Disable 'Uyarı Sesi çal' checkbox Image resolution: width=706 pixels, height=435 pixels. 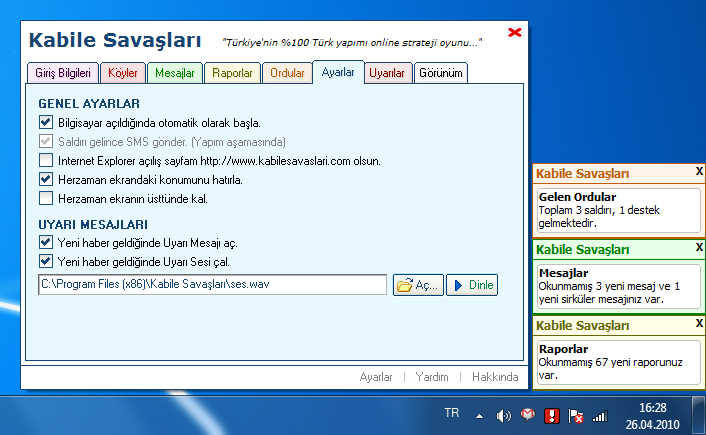[46, 261]
